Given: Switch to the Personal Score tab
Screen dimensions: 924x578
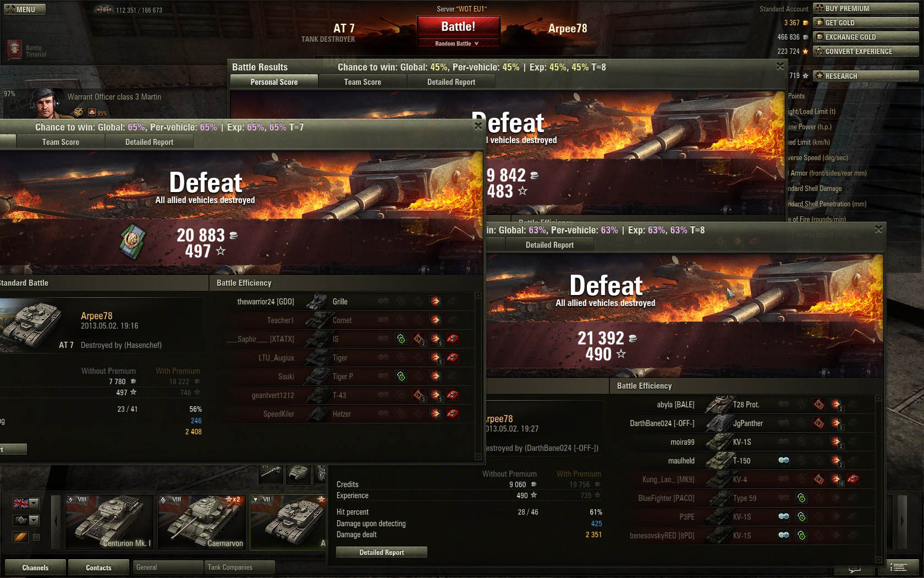Looking at the screenshot, I should [x=274, y=82].
